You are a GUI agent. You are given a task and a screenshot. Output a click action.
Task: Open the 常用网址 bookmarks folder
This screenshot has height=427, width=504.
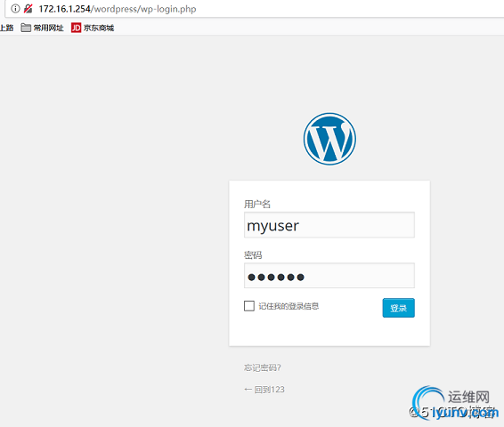pyautogui.click(x=42, y=28)
